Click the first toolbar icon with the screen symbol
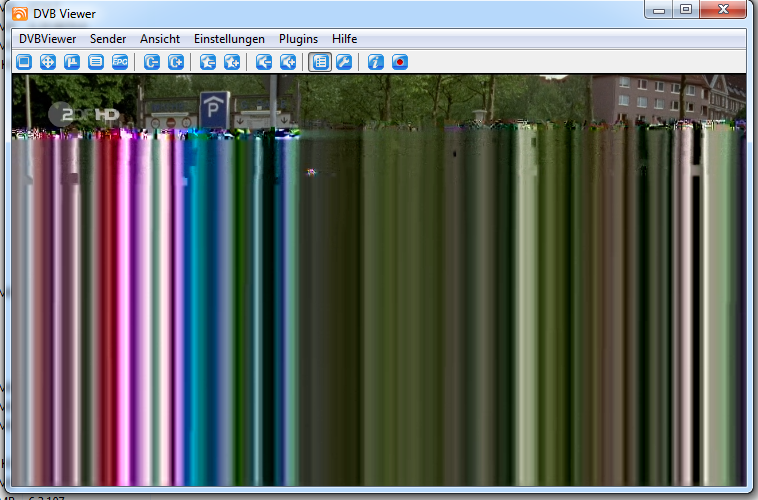The height and width of the screenshot is (500, 758). [x=23, y=62]
